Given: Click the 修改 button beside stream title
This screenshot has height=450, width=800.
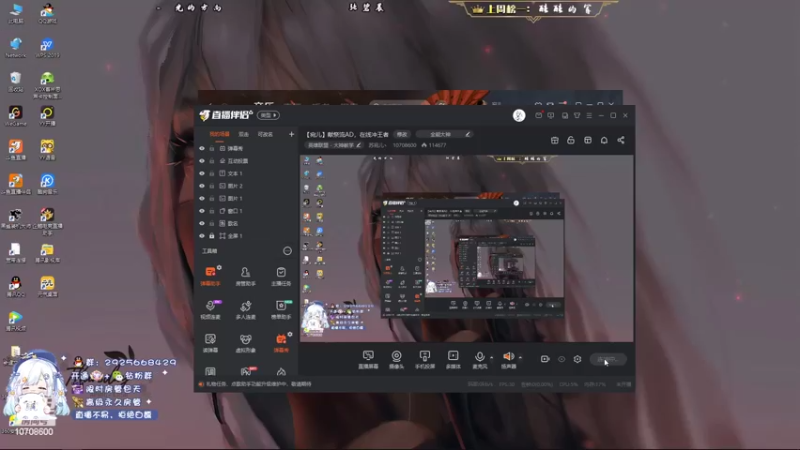Looking at the screenshot, I should [x=402, y=135].
